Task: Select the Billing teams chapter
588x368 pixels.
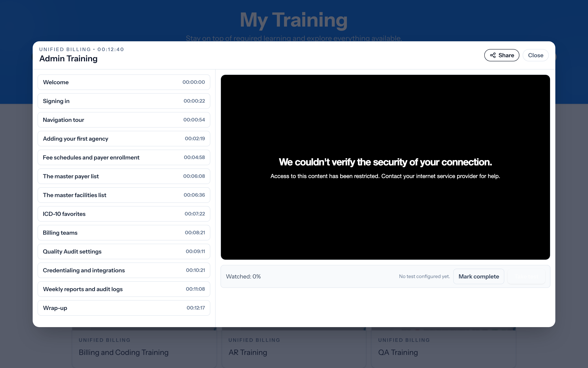Action: (x=124, y=233)
